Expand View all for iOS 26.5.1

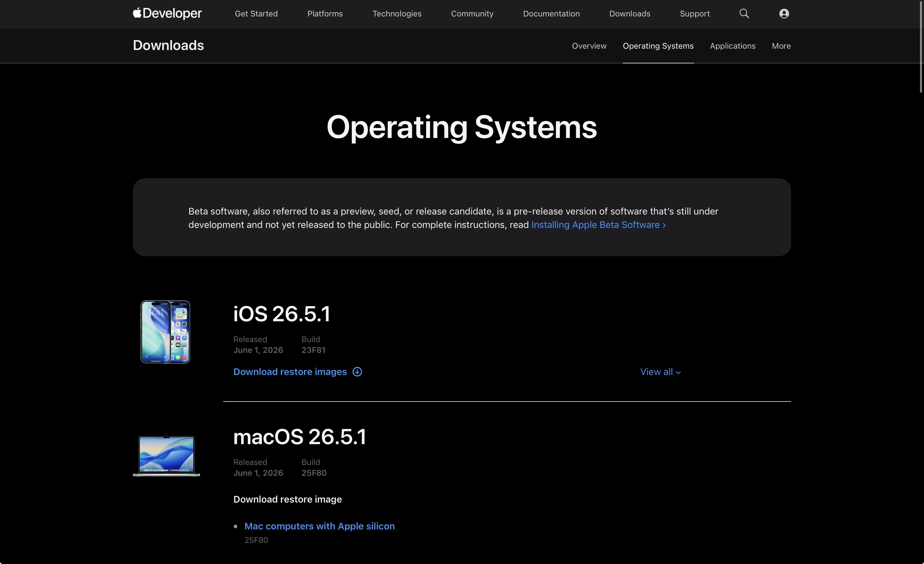click(x=660, y=372)
